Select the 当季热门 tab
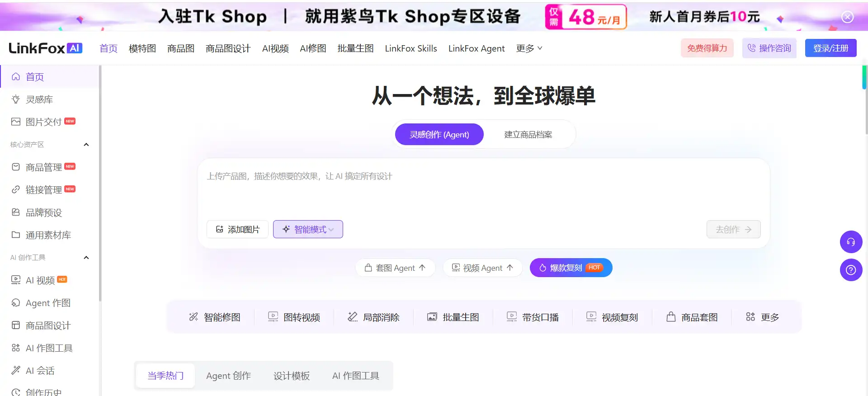868x396 pixels. pos(165,376)
